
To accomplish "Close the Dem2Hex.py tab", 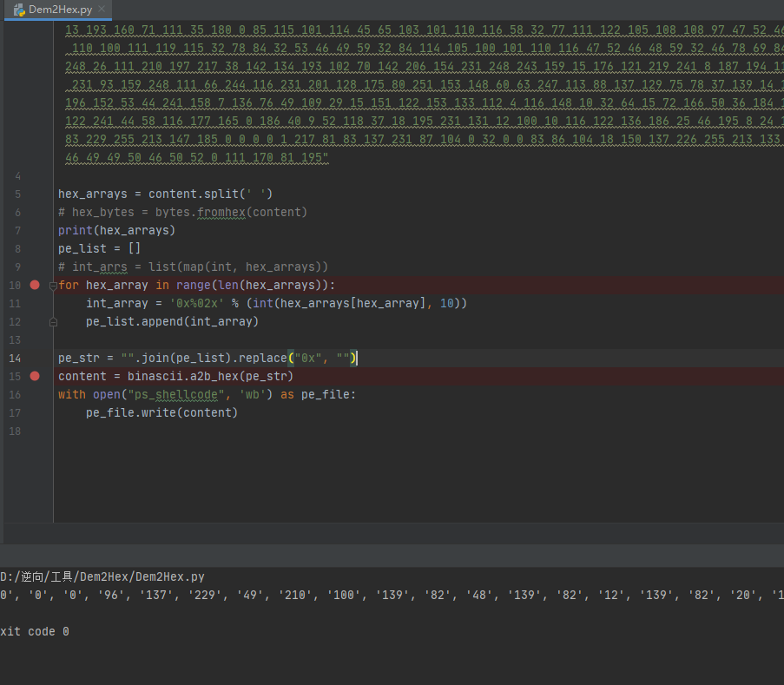I will [102, 9].
